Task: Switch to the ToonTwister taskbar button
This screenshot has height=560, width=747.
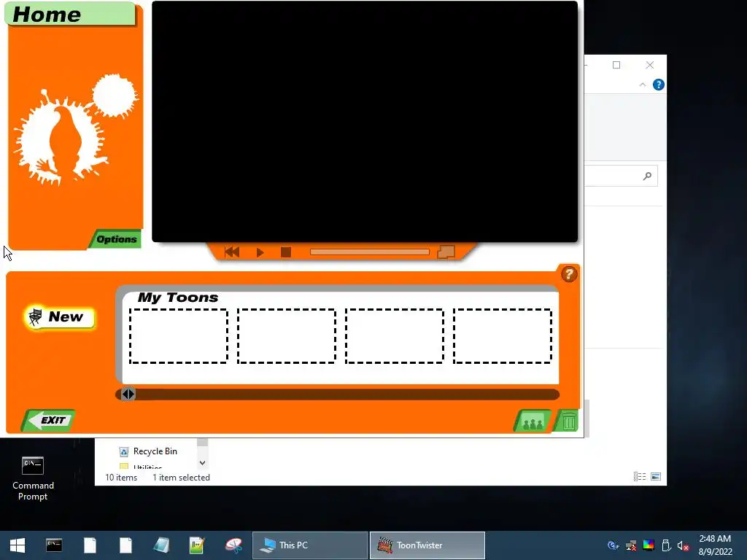Action: tap(427, 545)
